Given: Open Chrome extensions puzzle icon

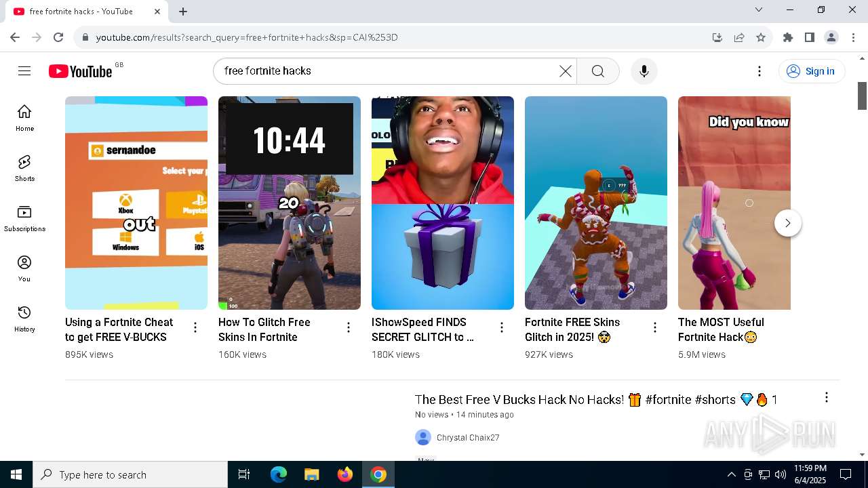Looking at the screenshot, I should (x=788, y=37).
